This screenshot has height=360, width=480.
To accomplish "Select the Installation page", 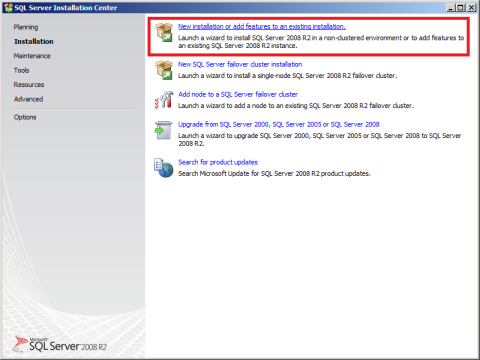I will (x=34, y=41).
